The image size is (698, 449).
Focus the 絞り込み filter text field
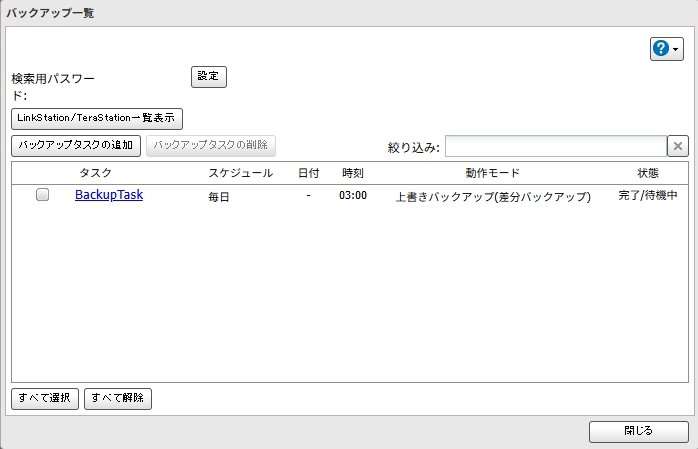(555, 147)
